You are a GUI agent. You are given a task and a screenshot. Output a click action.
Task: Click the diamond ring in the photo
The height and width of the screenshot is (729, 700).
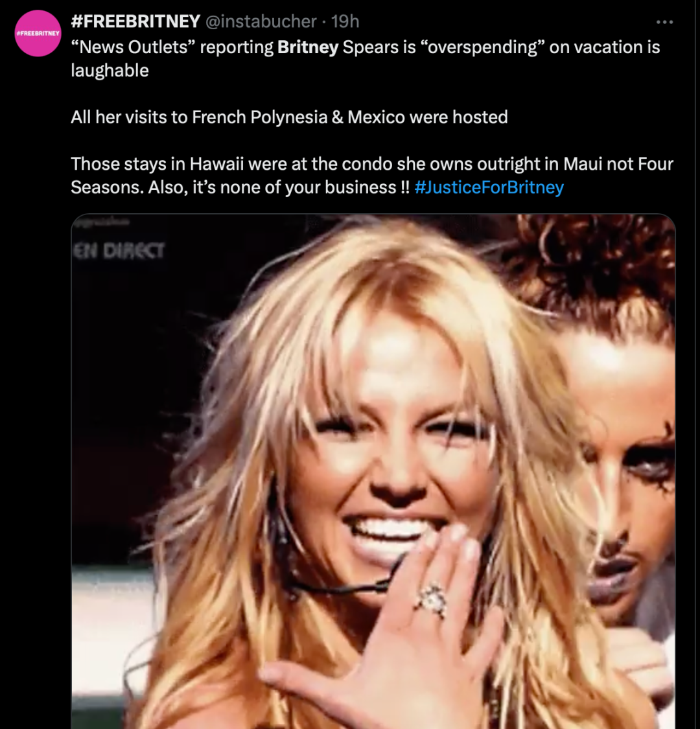tap(432, 600)
